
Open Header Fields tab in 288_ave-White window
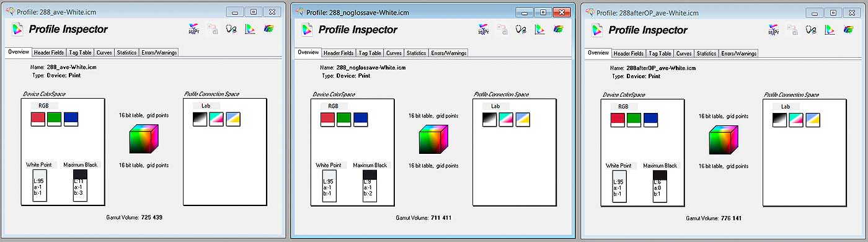pyautogui.click(x=50, y=53)
